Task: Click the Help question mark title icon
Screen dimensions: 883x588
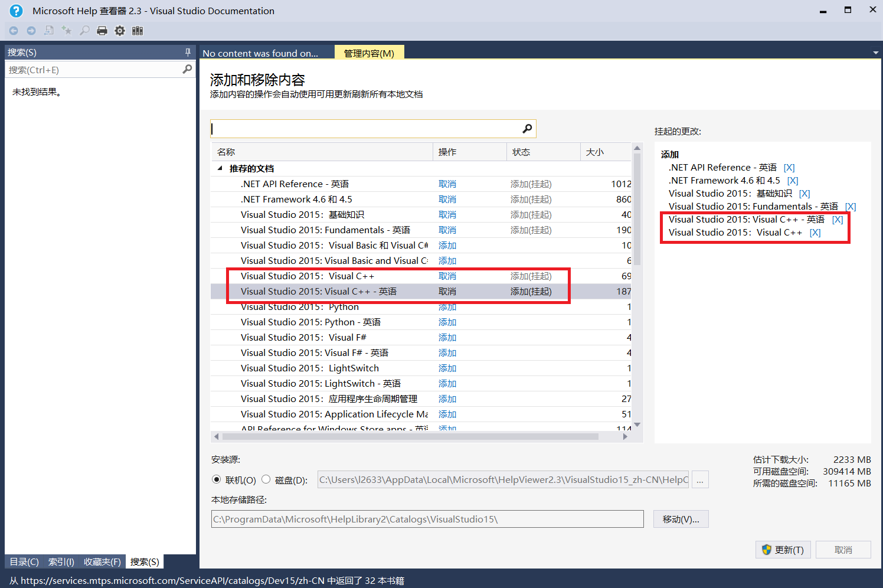Action: 16,11
